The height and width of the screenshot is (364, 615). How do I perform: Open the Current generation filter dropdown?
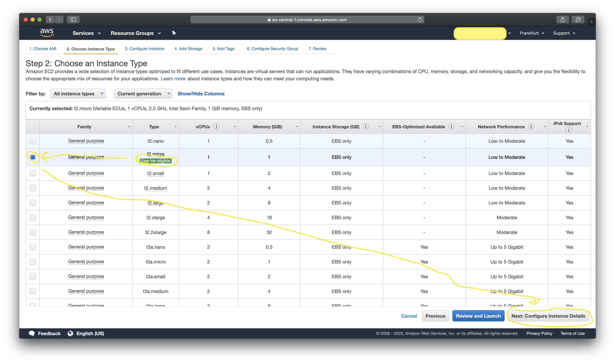(x=143, y=94)
